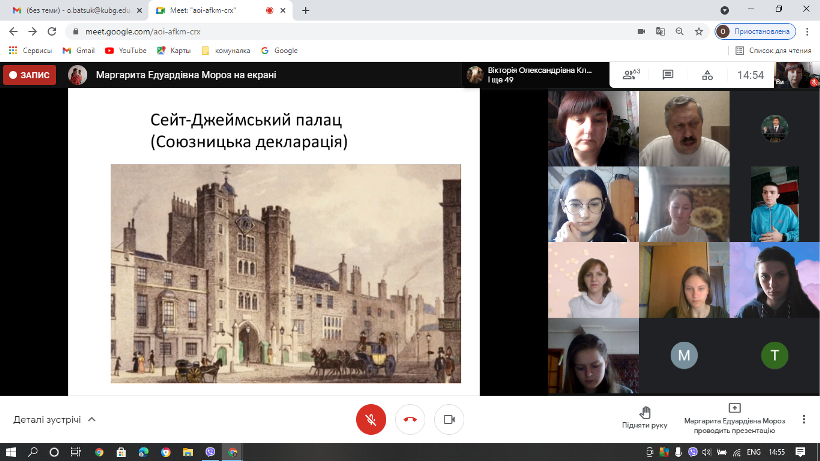Image resolution: width=820 pixels, height=461 pixels.
Task: Click the St James's Palace slide image
Action: (x=285, y=273)
